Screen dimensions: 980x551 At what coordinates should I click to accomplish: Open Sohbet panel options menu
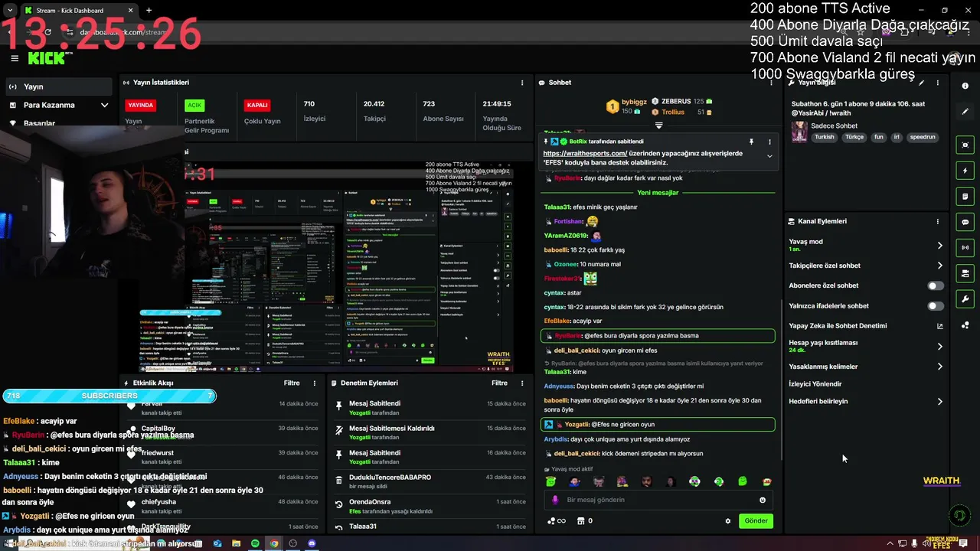click(771, 83)
